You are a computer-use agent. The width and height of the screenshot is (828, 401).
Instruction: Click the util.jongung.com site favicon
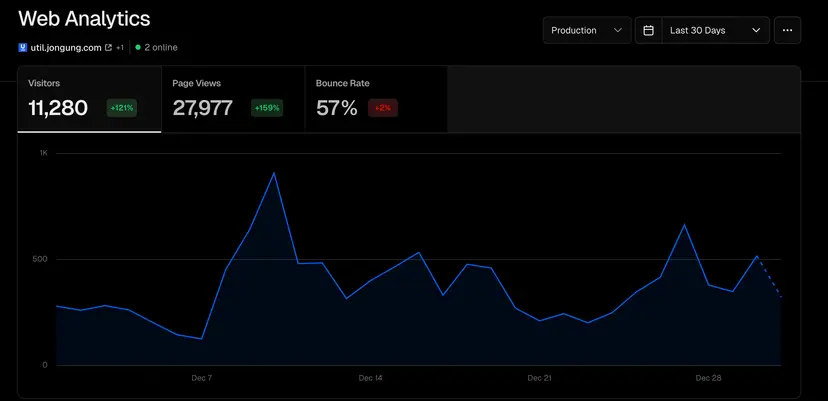pos(23,48)
